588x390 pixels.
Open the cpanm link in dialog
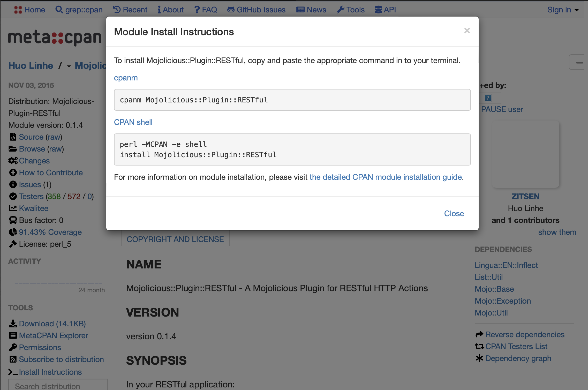click(126, 78)
